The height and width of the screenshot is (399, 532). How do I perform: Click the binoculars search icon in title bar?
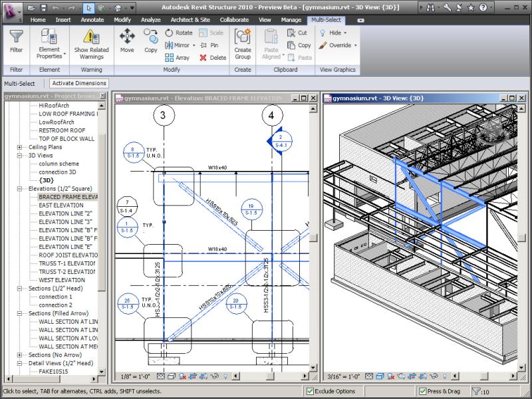pyautogui.click(x=430, y=7)
